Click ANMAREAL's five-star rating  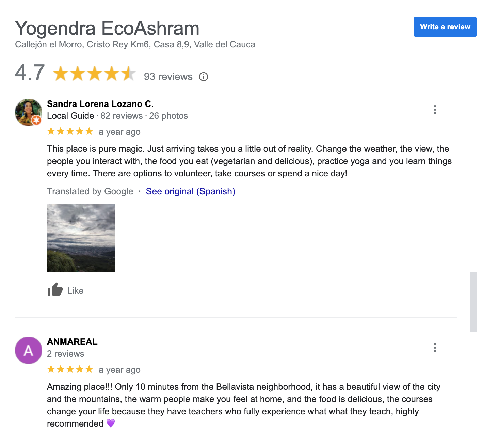pyautogui.click(x=70, y=369)
